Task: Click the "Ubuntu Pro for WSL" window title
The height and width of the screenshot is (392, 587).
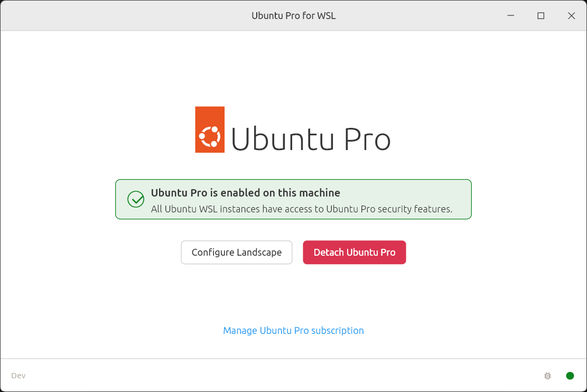Action: click(x=293, y=16)
